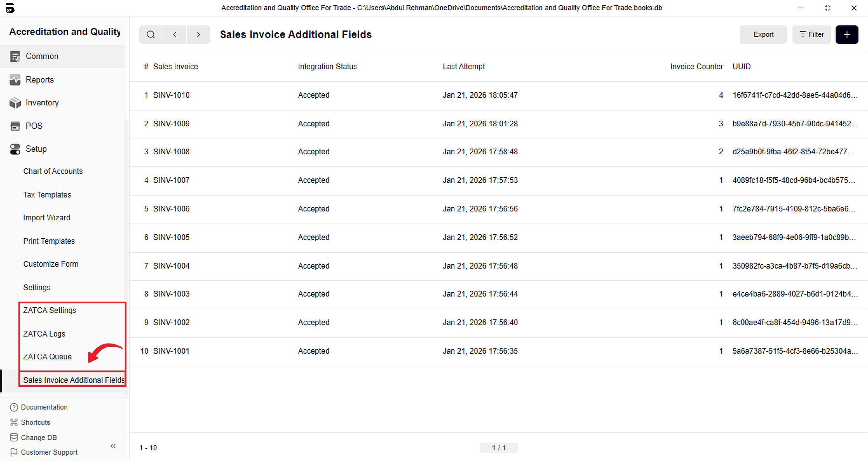Go back with the left arrow
Image resolution: width=868 pixels, height=461 pixels.
click(174, 34)
